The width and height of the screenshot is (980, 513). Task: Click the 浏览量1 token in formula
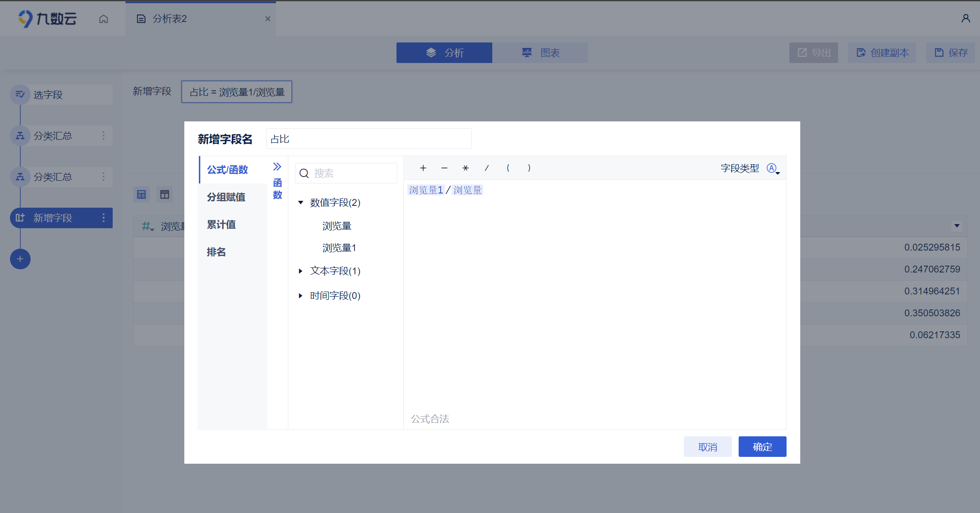click(x=426, y=190)
